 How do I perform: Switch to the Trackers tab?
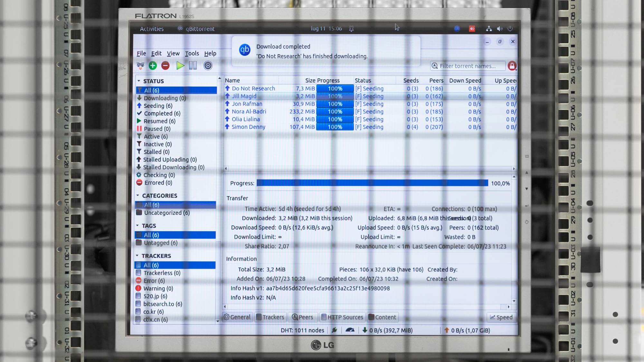pos(270,317)
